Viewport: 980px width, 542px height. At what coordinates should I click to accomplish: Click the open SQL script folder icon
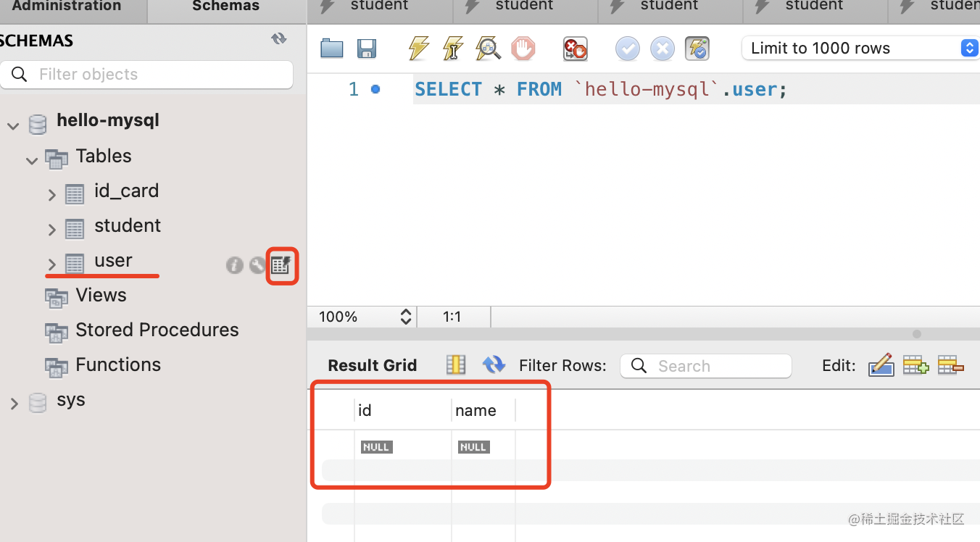[332, 49]
